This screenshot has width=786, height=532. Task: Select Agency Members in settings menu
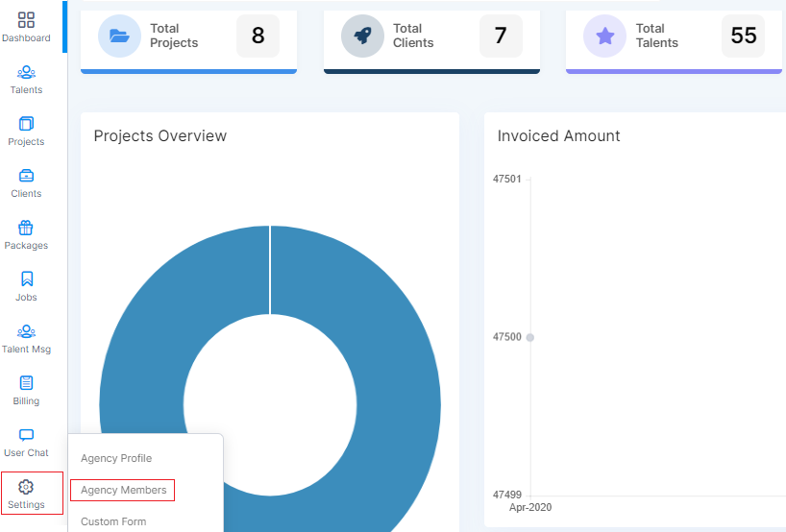[123, 490]
